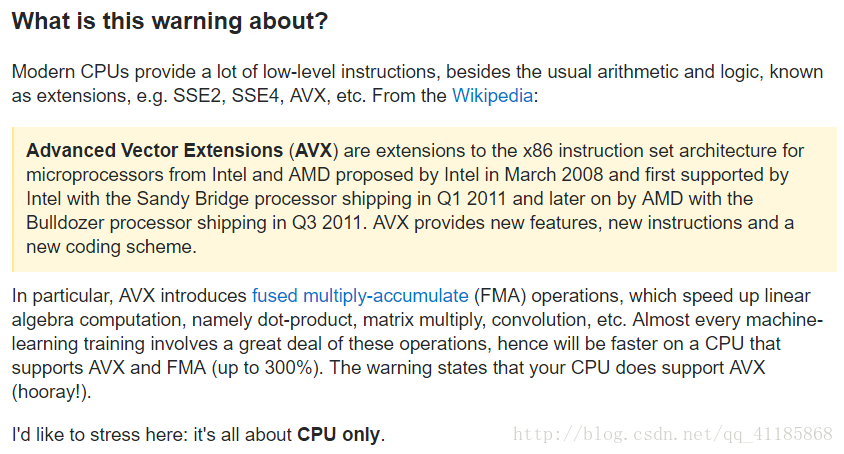
Task: Click the 'Modern CPUs' paragraph start
Action: pos(71,72)
